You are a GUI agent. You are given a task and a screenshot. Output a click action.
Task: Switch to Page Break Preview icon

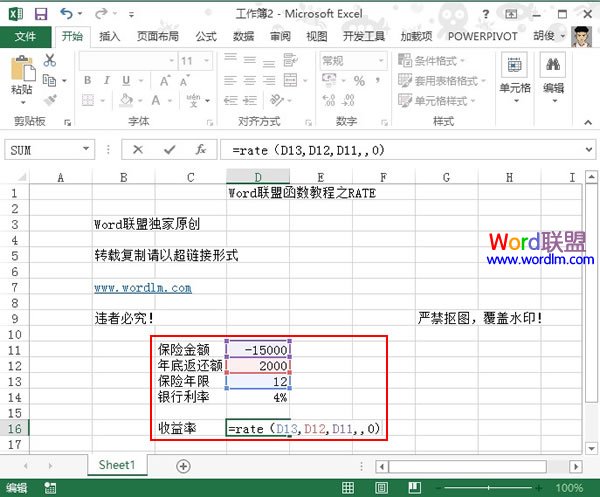coord(415,488)
